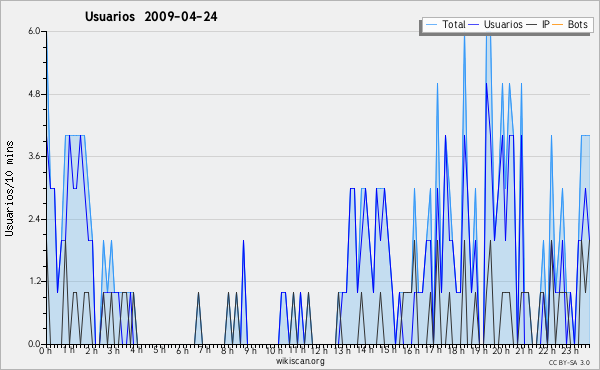Click the '6 h' x-axis label
Viewport: 600px width, 370px height.
click(182, 350)
